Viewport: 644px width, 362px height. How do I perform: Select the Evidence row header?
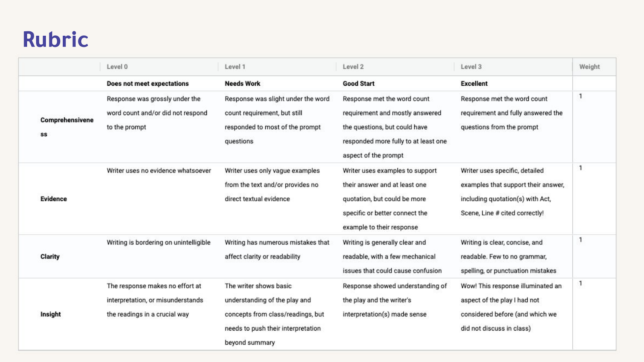point(54,199)
